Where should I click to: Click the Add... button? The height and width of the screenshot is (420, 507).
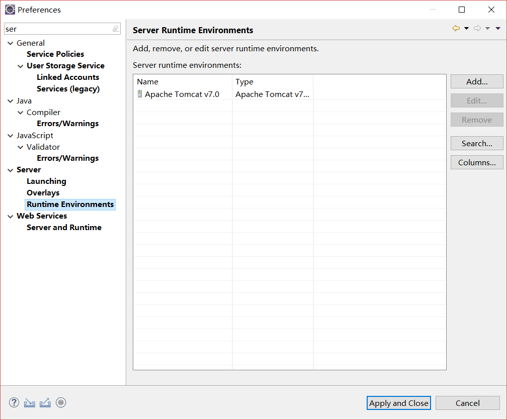click(477, 82)
